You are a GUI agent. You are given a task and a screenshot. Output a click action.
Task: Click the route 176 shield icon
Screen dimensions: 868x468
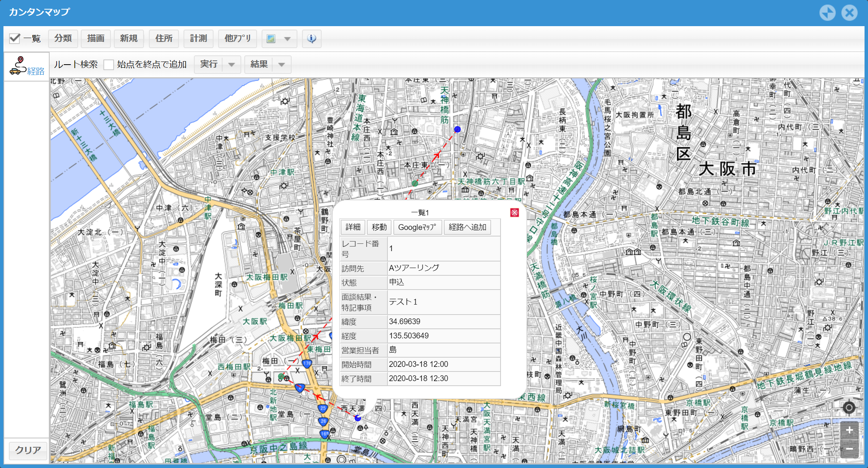click(x=307, y=363)
